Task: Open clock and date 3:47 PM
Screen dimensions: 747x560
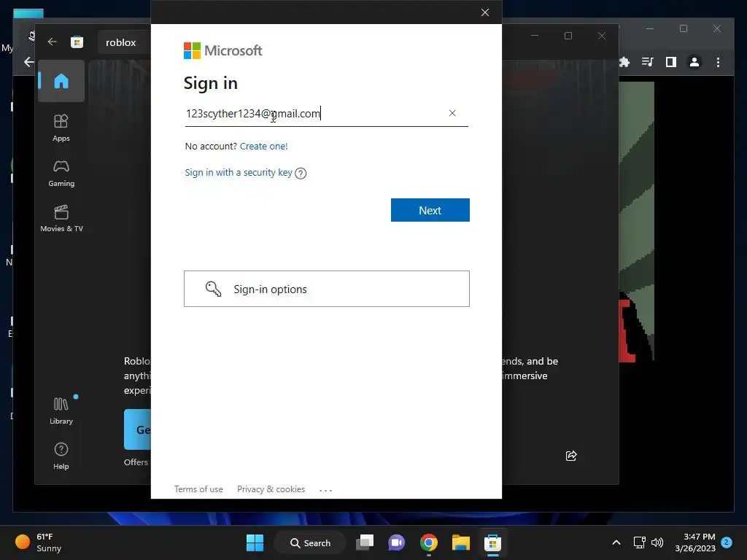Action: click(695, 542)
